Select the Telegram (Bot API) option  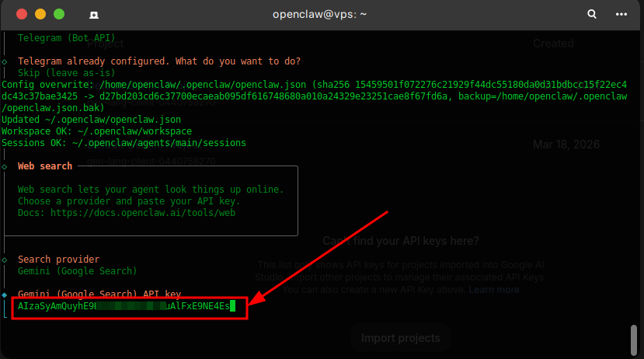[66, 38]
